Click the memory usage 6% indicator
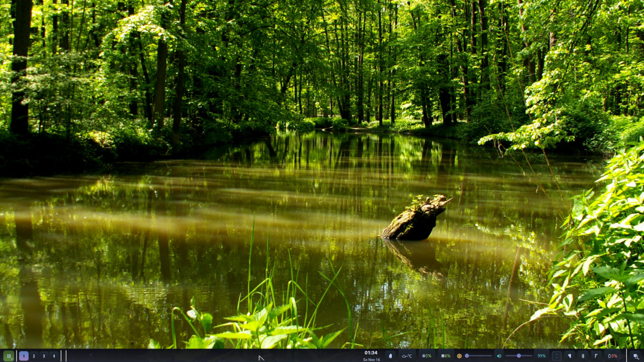The height and width of the screenshot is (362, 644). coord(446,356)
